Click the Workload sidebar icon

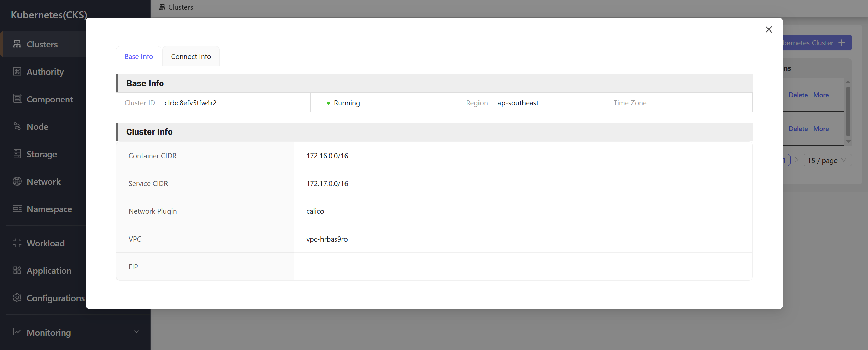coord(17,243)
